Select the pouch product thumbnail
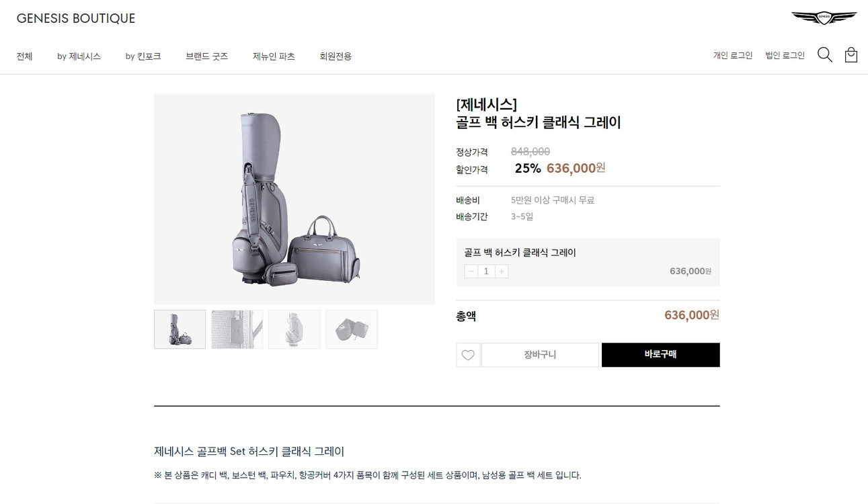The height and width of the screenshot is (504, 868). pos(352,329)
